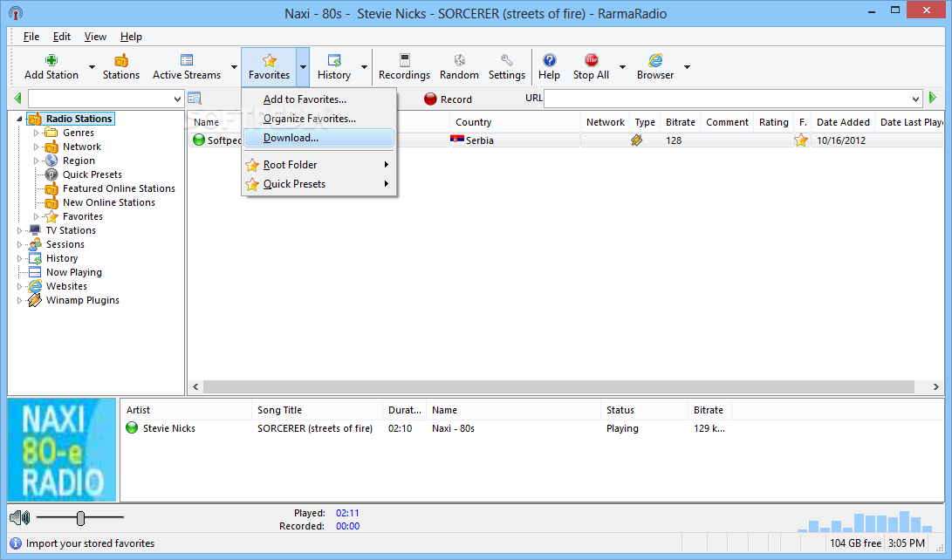Click the RarmaRadio app icon in title bar
This screenshot has width=952, height=560.
click(x=16, y=13)
